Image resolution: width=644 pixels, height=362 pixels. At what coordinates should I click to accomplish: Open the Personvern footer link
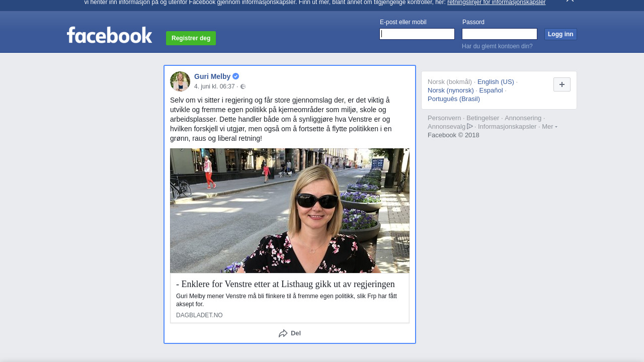(444, 118)
